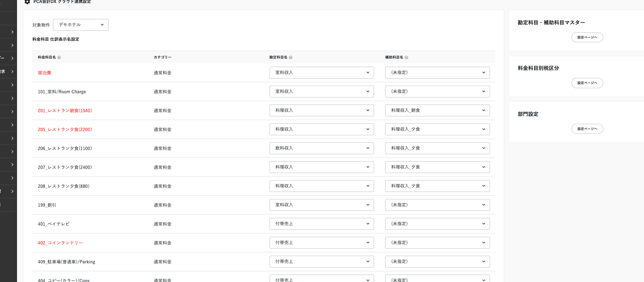Click the red 宿泊費 item name

tap(44, 73)
